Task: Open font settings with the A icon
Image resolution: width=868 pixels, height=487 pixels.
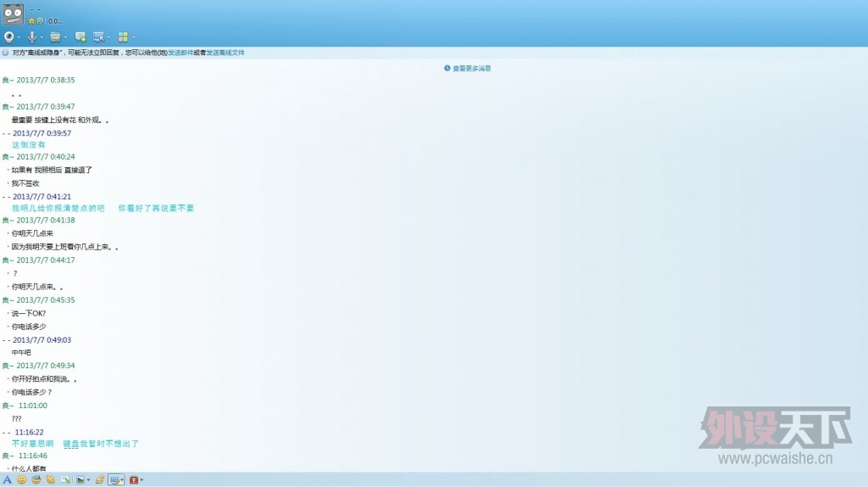Action: click(x=7, y=480)
